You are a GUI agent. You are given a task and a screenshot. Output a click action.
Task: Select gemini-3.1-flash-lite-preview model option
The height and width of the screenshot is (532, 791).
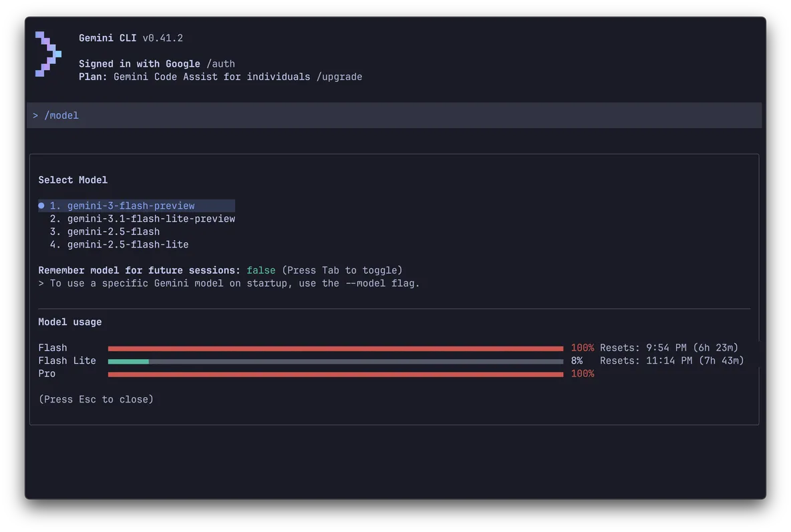click(142, 219)
